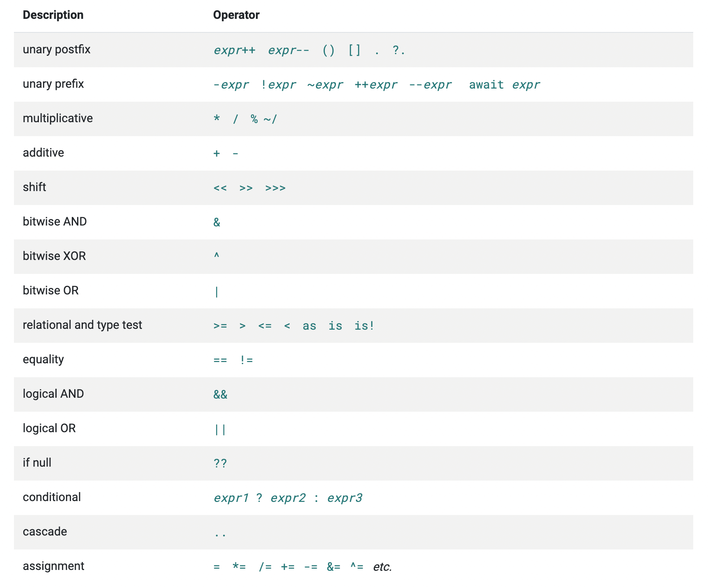Viewport: 708px width, 588px height.
Task: Select the 'relational and type test' label
Action: pos(82,325)
